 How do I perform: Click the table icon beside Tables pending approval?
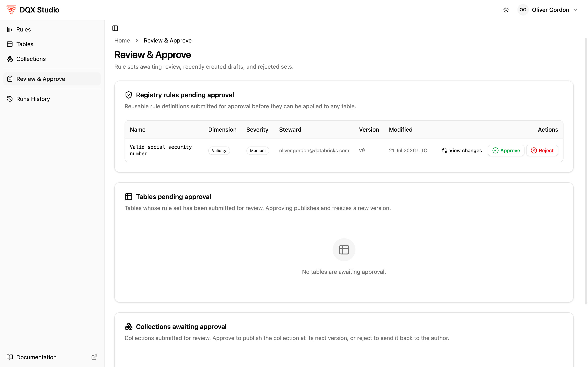click(x=128, y=197)
